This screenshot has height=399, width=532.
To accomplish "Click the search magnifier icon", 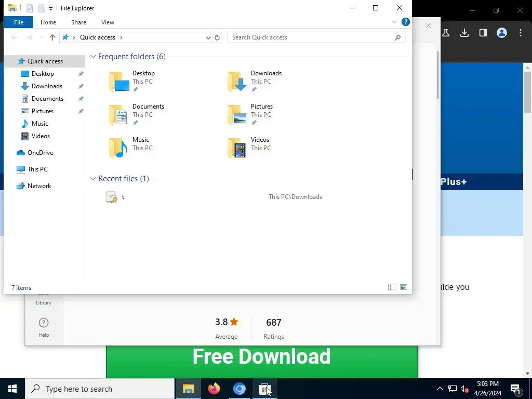I will coord(397,37).
